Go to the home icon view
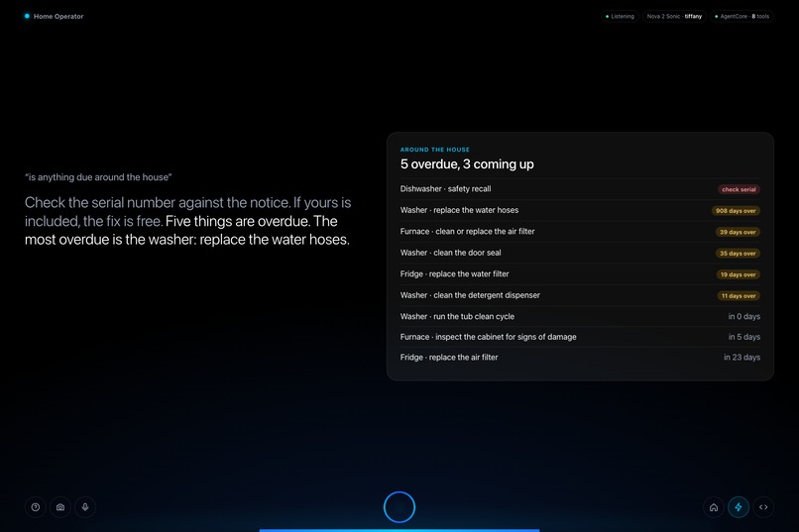The width and height of the screenshot is (799, 532). [714, 507]
